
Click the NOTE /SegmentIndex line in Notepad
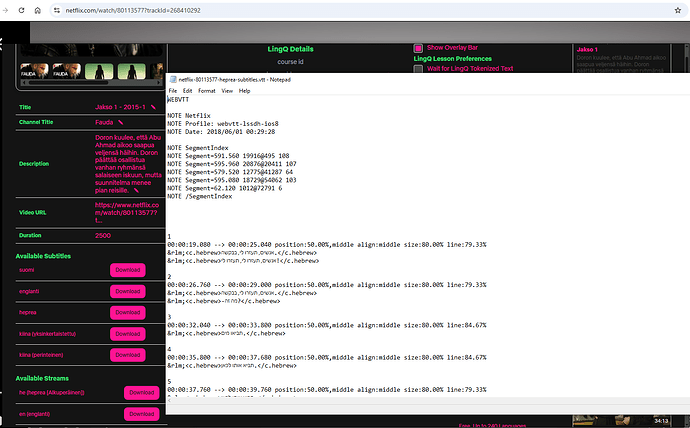tap(199, 196)
